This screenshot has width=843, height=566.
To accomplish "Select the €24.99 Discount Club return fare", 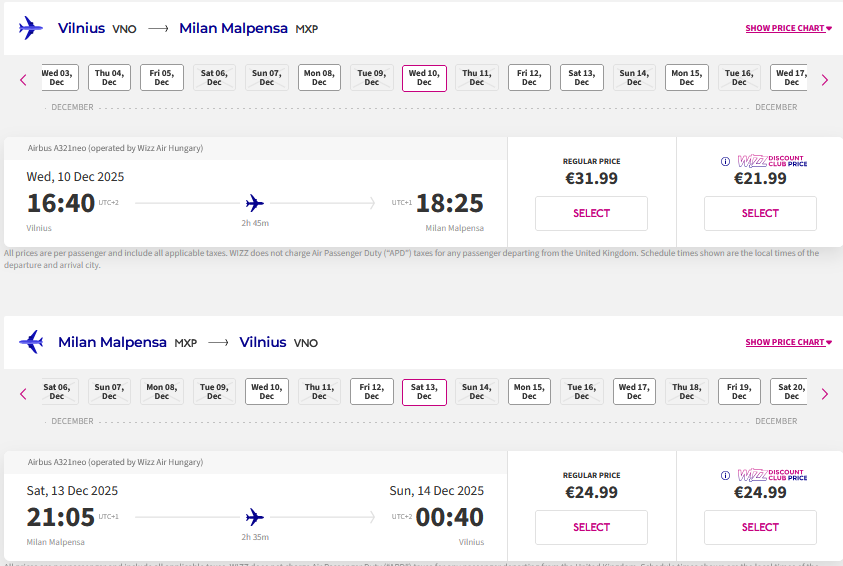I will point(760,527).
